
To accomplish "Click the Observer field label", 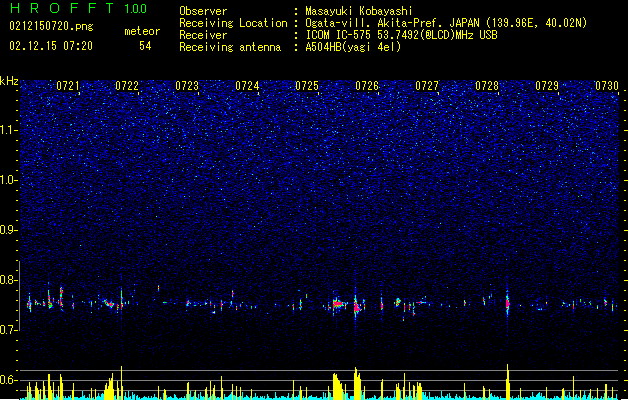I will pos(203,11).
